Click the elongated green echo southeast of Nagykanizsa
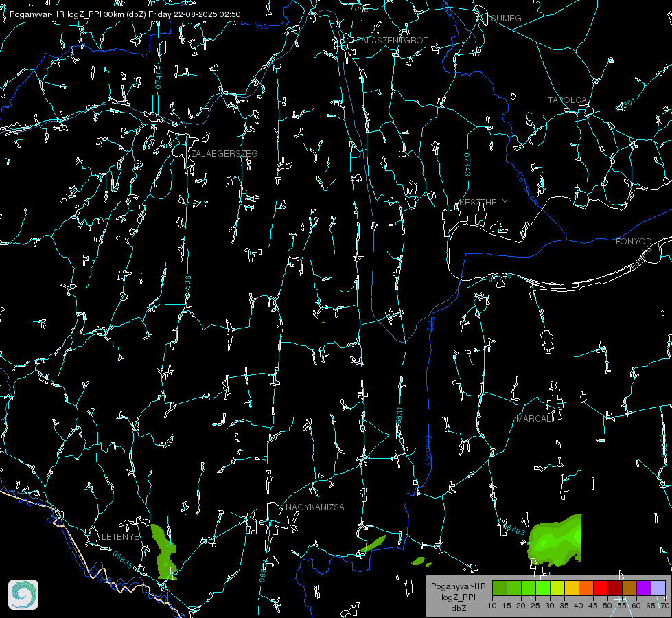Image resolution: width=672 pixels, height=618 pixels. [373, 544]
